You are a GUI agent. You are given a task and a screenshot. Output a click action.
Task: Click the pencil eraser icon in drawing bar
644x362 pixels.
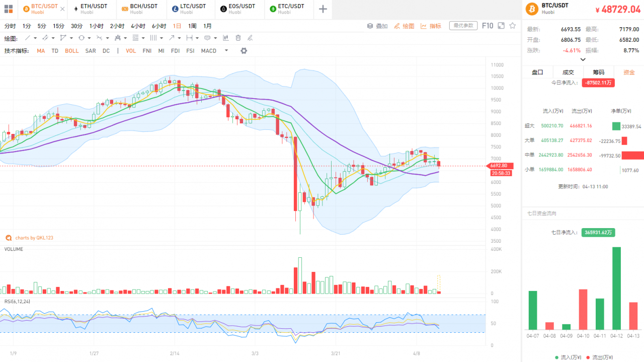coord(251,38)
